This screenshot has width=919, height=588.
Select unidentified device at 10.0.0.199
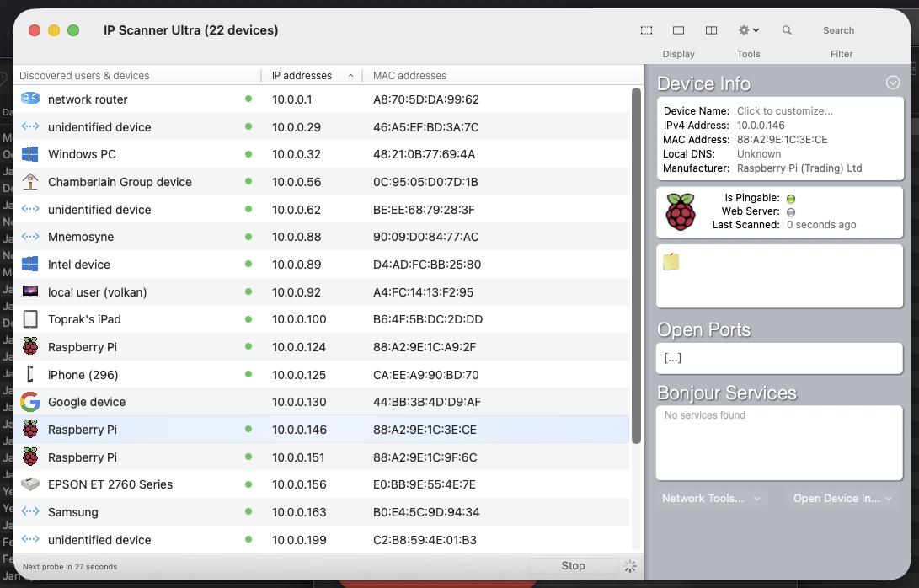pos(99,540)
